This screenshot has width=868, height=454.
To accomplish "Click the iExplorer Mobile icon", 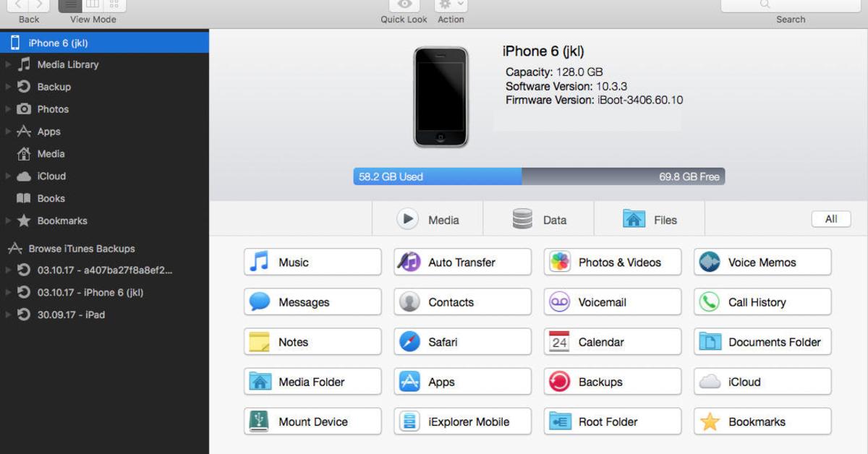I will pyautogui.click(x=409, y=421).
